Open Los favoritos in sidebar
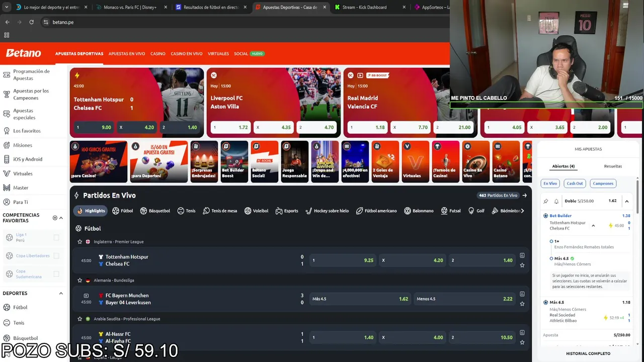Screen dimensions: 644x362 [27, 131]
